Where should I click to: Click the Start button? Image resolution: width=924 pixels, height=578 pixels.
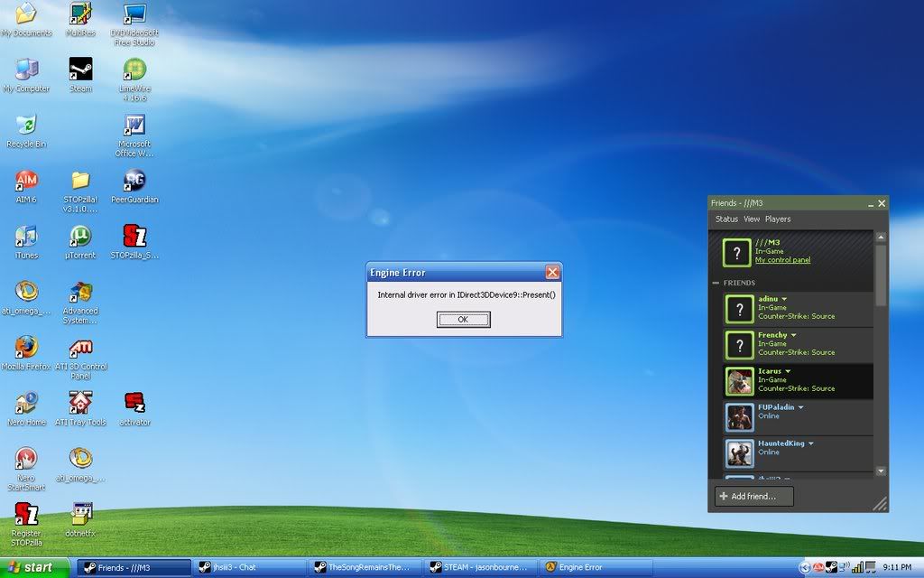click(x=35, y=567)
